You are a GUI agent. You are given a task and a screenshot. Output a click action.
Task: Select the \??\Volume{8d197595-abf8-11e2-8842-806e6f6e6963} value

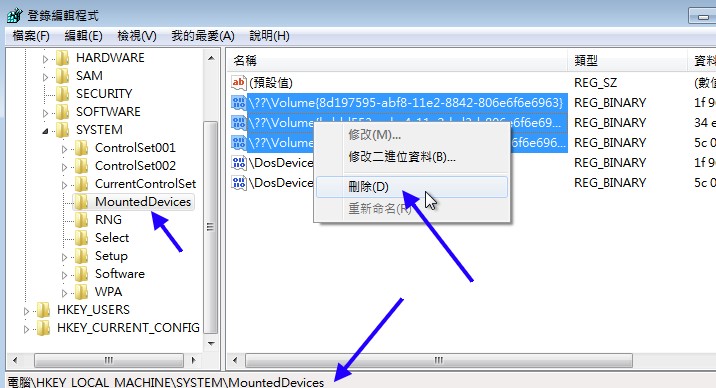[x=406, y=103]
